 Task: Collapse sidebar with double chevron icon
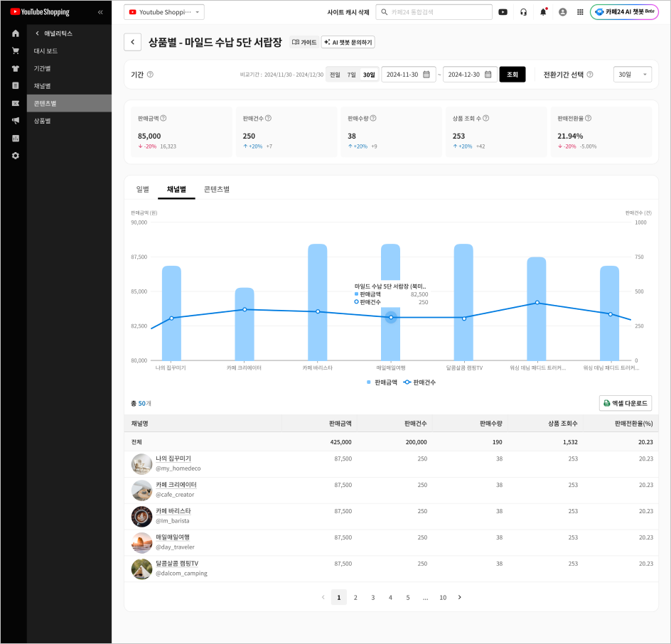100,12
